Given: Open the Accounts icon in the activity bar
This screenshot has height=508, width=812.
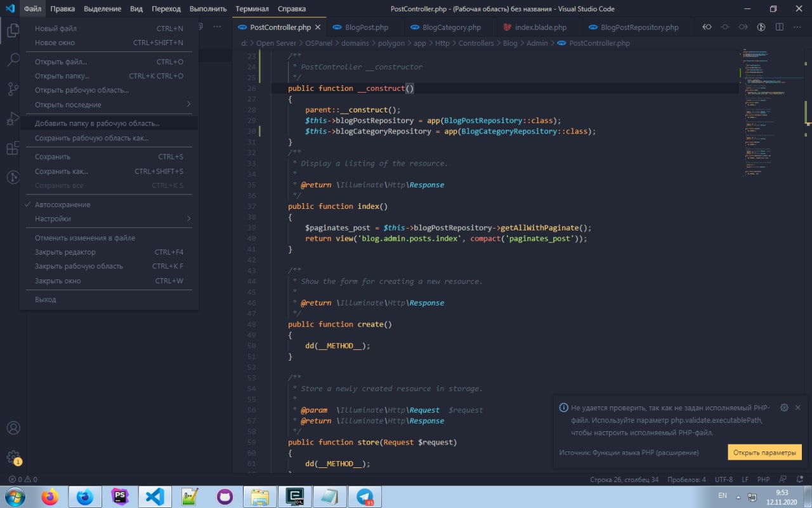Looking at the screenshot, I should (13, 428).
